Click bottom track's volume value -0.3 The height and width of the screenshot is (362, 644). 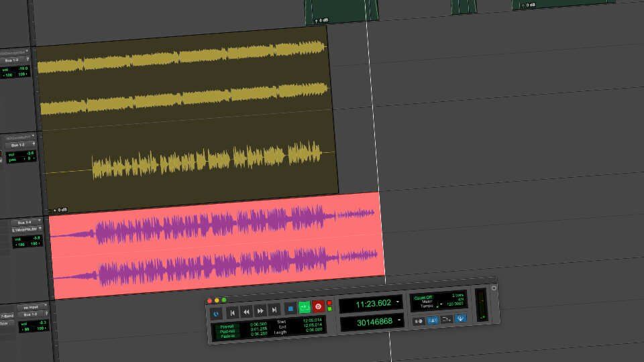click(42, 323)
